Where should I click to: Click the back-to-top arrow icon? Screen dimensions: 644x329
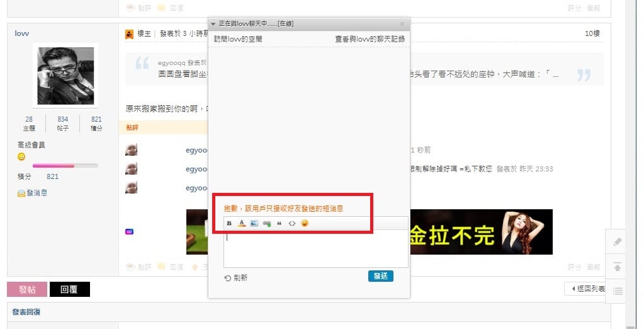(x=618, y=267)
